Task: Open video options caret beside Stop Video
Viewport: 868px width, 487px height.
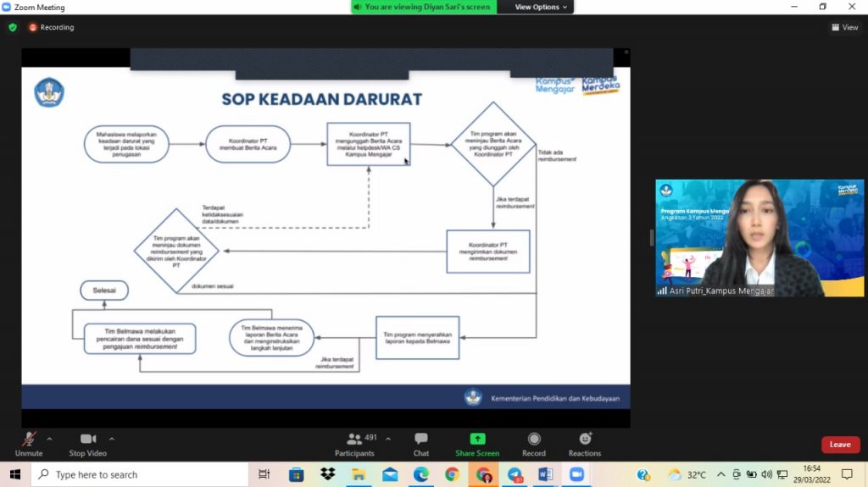Action: click(112, 439)
